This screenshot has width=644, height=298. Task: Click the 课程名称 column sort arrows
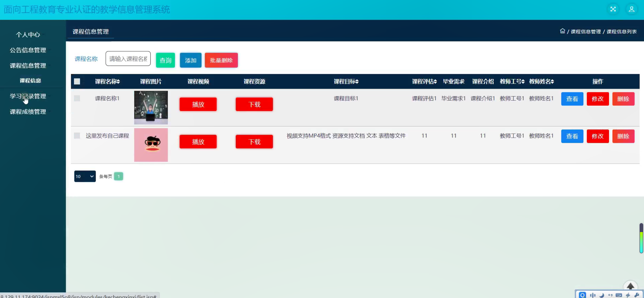[119, 82]
